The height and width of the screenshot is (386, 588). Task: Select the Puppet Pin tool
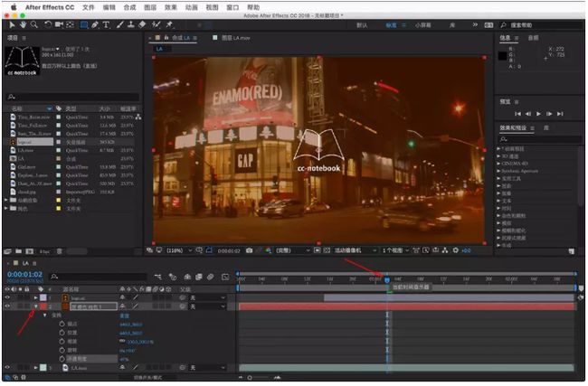169,24
